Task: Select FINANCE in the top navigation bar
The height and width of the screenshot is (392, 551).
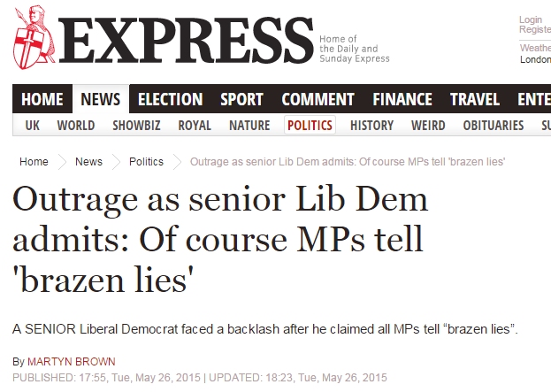Action: tap(402, 99)
